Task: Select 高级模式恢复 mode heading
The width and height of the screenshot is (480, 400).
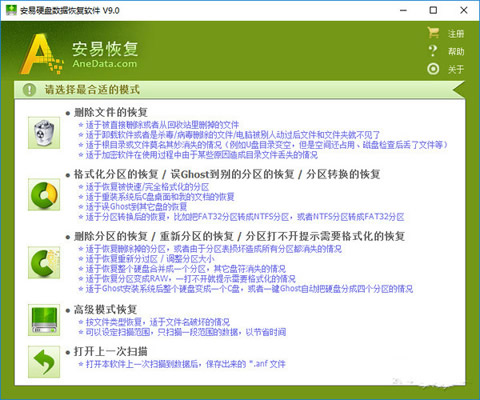Action: tap(105, 309)
